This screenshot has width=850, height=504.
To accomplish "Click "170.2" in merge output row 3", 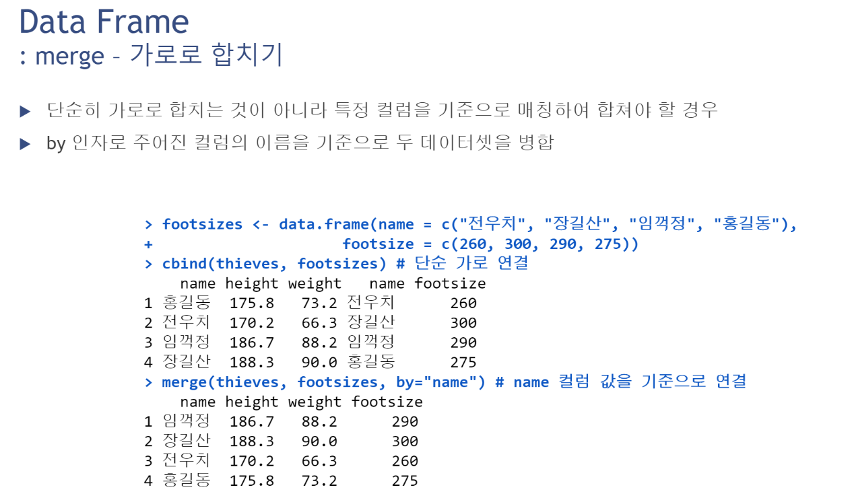I will pyautogui.click(x=252, y=461).
